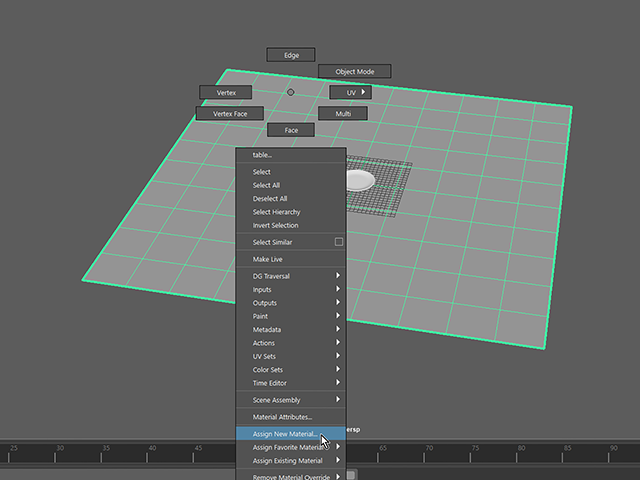This screenshot has width=640, height=480.
Task: Choose Deselect All in context menu
Action: pyautogui.click(x=291, y=199)
